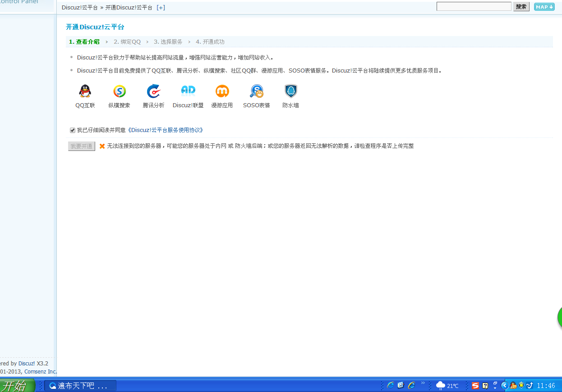Viewport: 562px width, 392px height.
Task: Click the language bar help icon
Action: [x=485, y=386]
